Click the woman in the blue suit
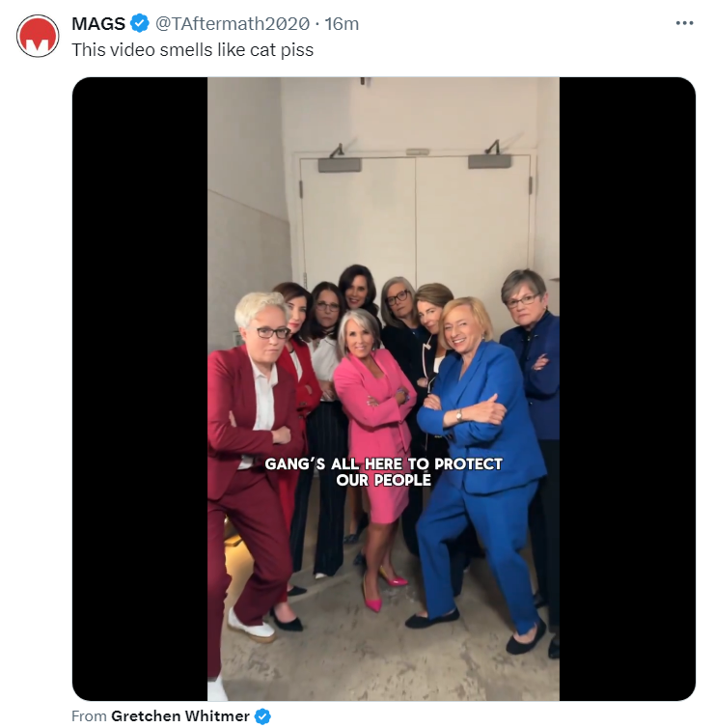Screen dimensions: 714x728 click(481, 464)
